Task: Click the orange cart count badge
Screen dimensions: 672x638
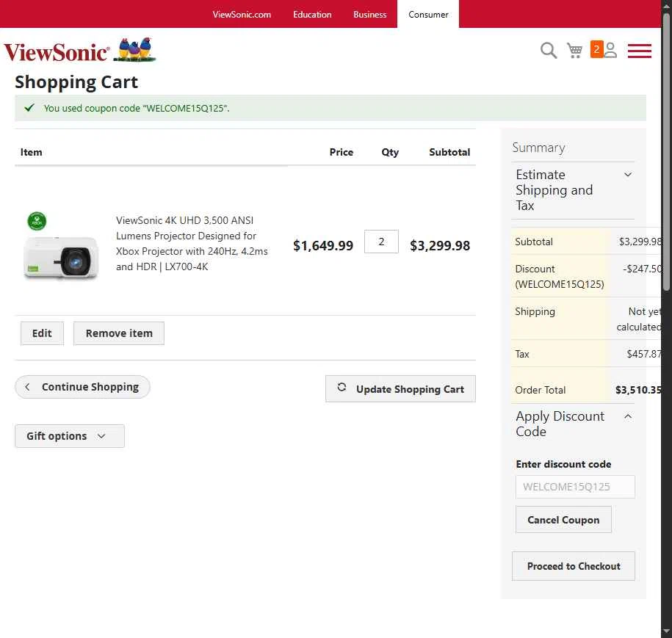Action: (596, 49)
